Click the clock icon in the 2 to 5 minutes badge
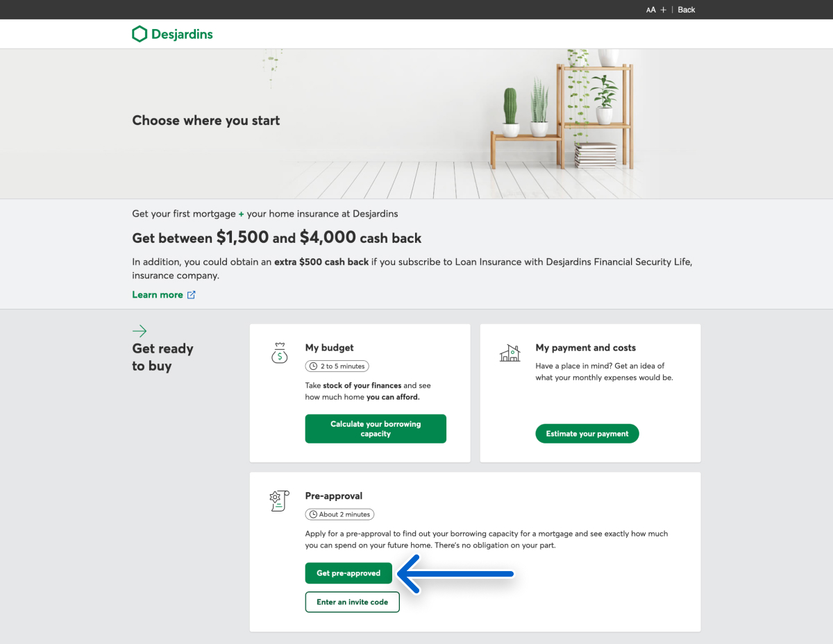833x644 pixels. (313, 366)
